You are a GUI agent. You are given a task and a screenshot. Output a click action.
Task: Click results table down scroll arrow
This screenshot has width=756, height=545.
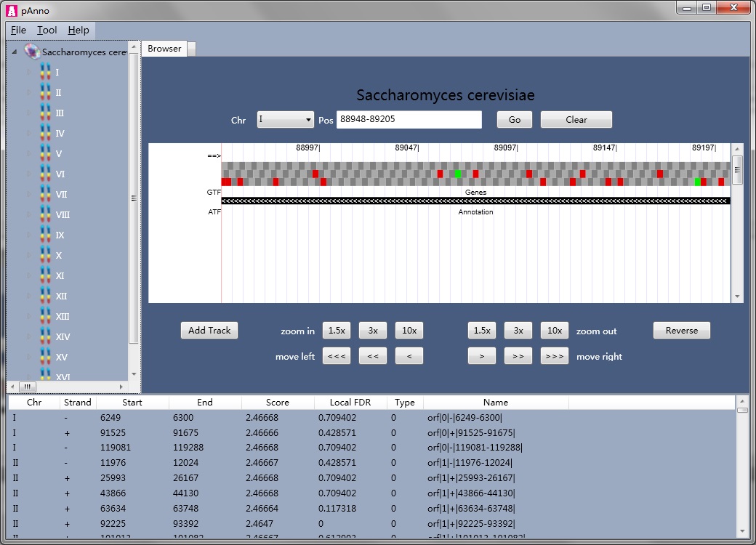(x=742, y=531)
